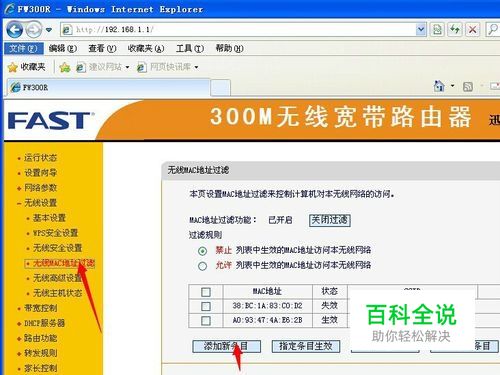This screenshot has height=375, width=500.
Task: Click the MAC地址 column header
Action: tap(267, 291)
